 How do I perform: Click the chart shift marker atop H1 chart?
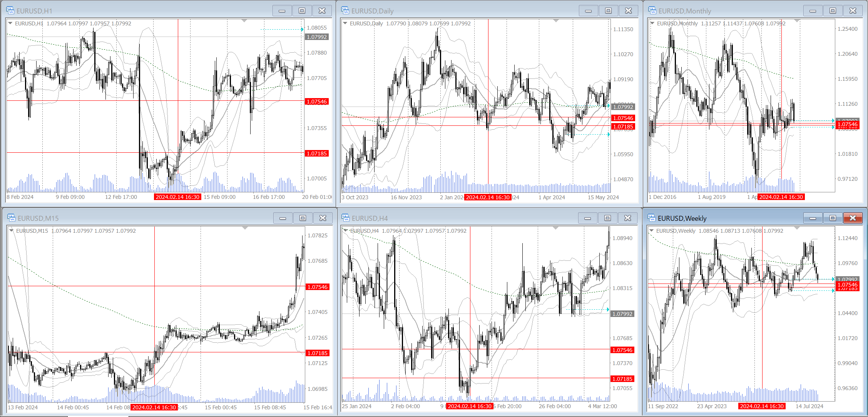(244, 21)
